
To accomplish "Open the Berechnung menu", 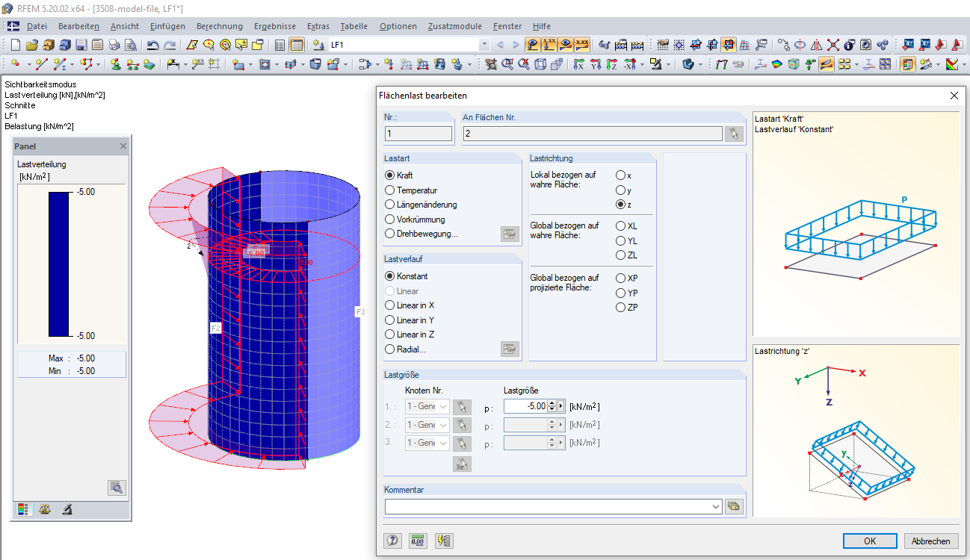I will pos(219,25).
